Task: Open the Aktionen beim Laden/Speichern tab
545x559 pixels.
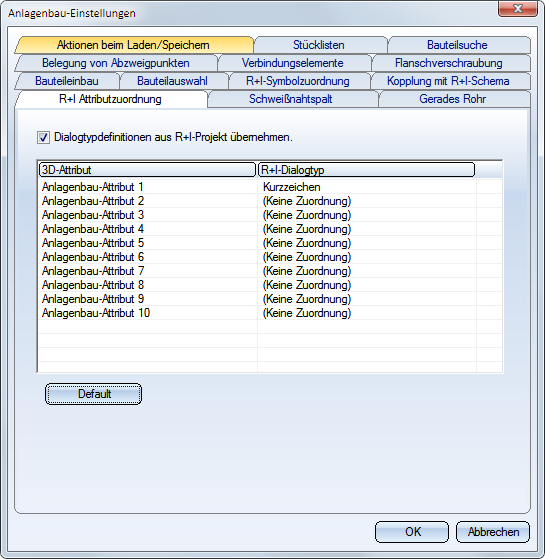Action: tap(133, 45)
